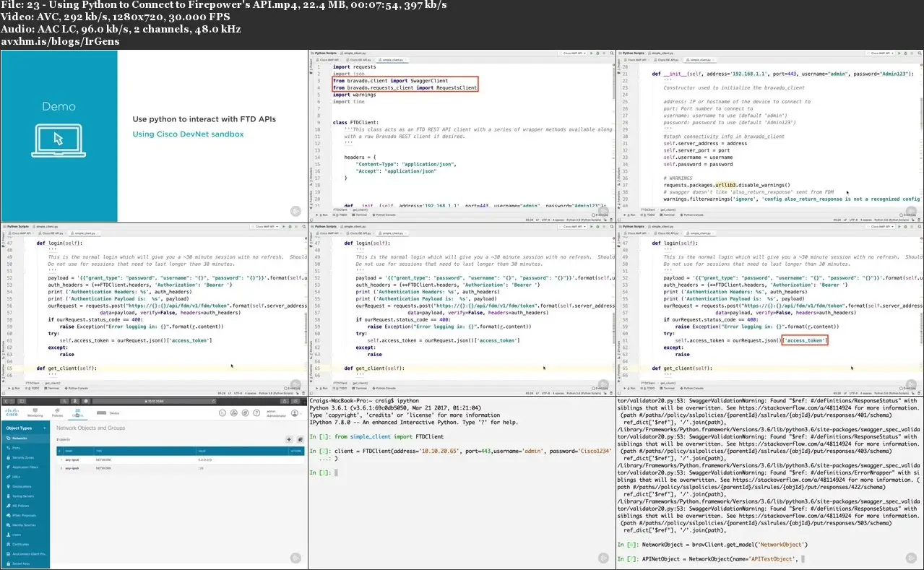
Task: Open Policies tab in Firepower Device Manager frame
Action: 57,413
